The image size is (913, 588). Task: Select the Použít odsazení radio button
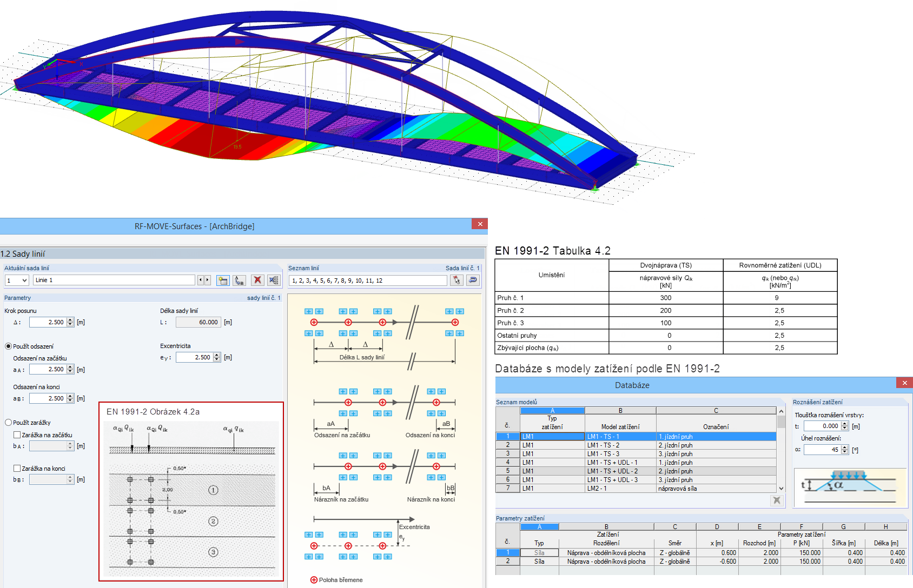pyautogui.click(x=8, y=346)
